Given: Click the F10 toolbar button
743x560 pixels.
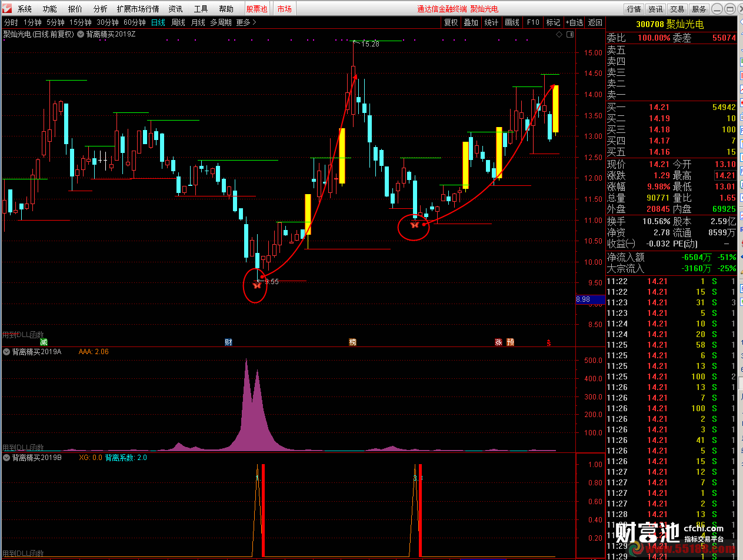Looking at the screenshot, I should (x=533, y=22).
